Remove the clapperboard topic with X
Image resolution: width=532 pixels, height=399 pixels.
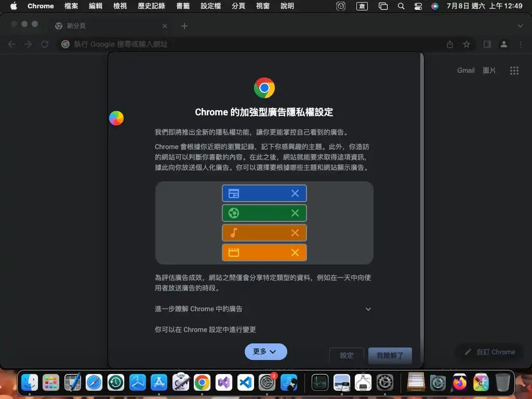(x=295, y=252)
